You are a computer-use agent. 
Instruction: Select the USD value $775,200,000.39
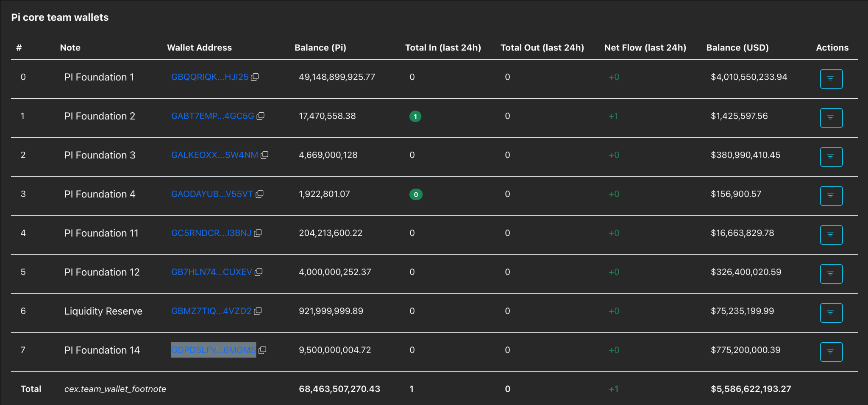pos(746,350)
